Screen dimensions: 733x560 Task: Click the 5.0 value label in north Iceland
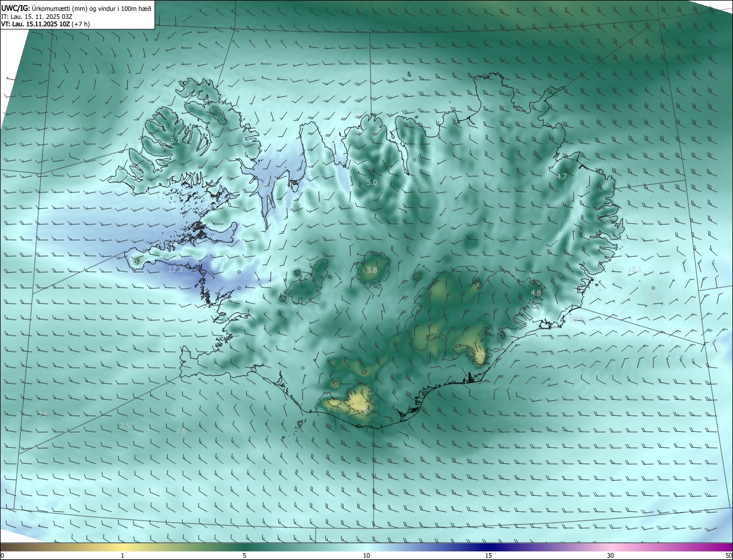(372, 182)
